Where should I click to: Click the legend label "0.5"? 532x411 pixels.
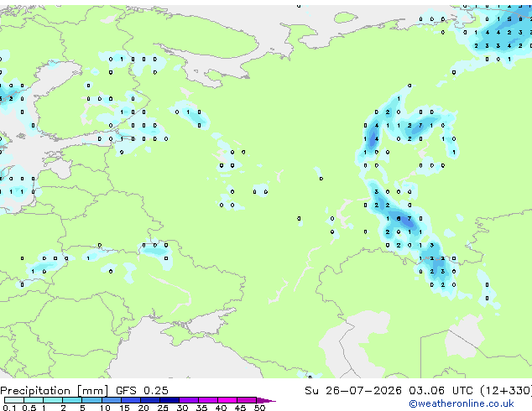point(29,408)
